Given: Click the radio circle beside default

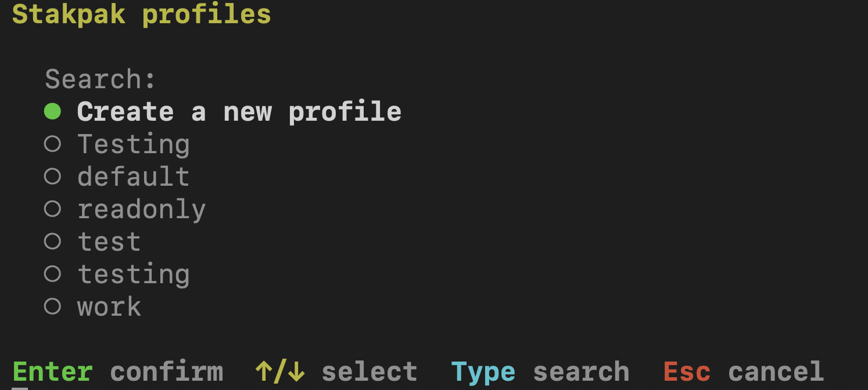Looking at the screenshot, I should pyautogui.click(x=52, y=176).
